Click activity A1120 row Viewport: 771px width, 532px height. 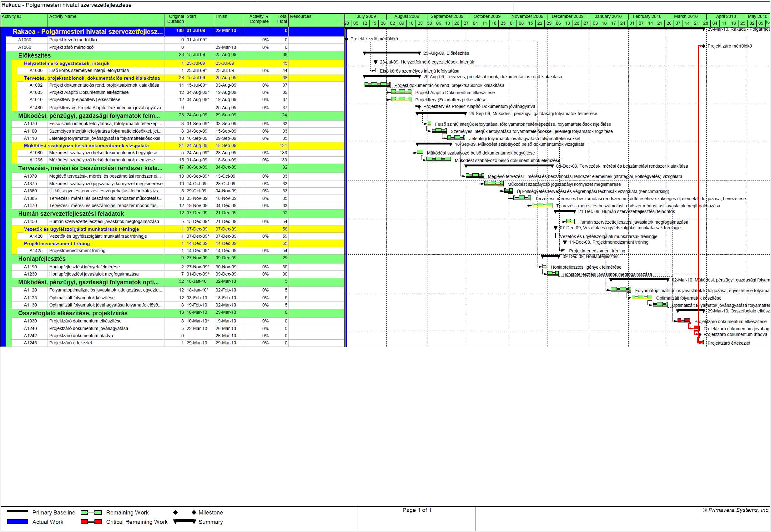pos(178,290)
